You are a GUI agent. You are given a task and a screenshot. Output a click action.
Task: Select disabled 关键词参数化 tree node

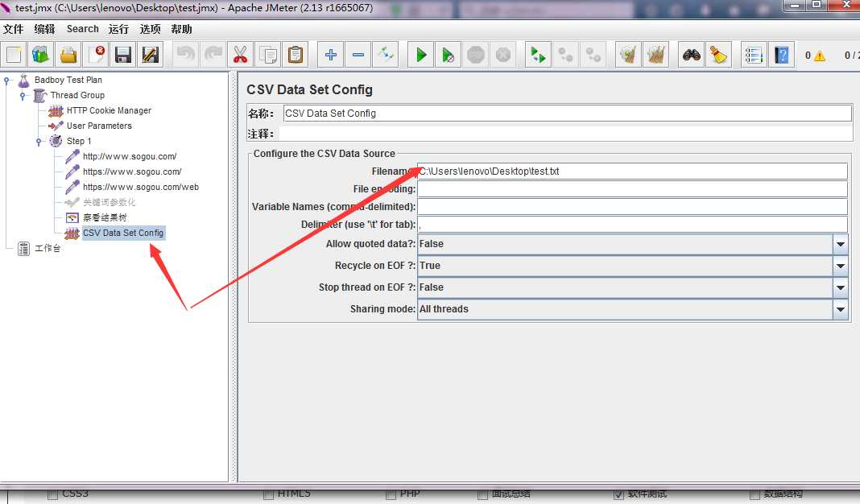click(x=109, y=202)
